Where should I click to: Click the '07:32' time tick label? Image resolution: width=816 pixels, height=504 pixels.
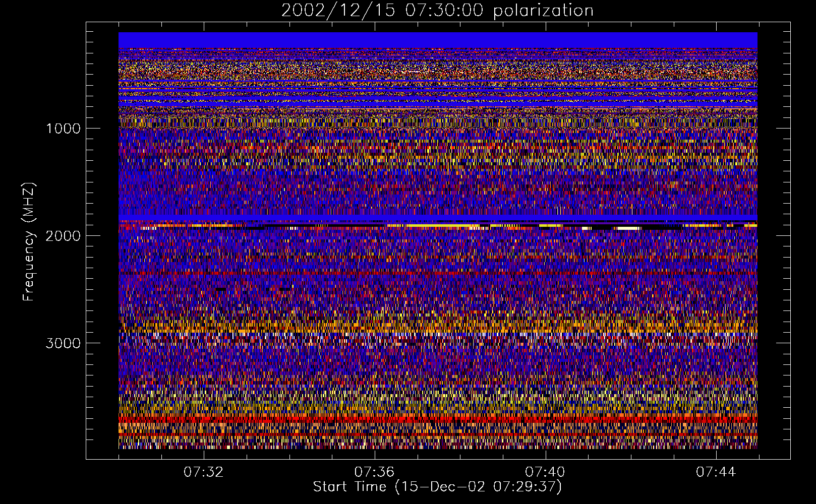[203, 472]
